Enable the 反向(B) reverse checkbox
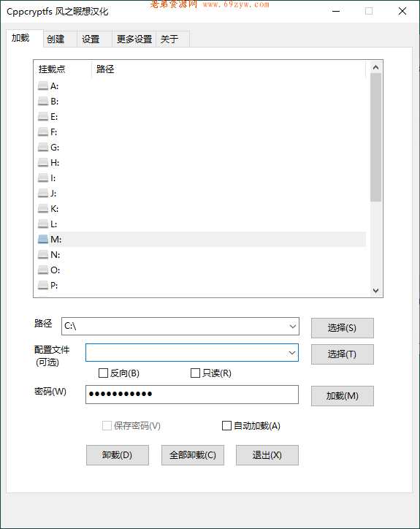This screenshot has width=420, height=529. click(103, 373)
